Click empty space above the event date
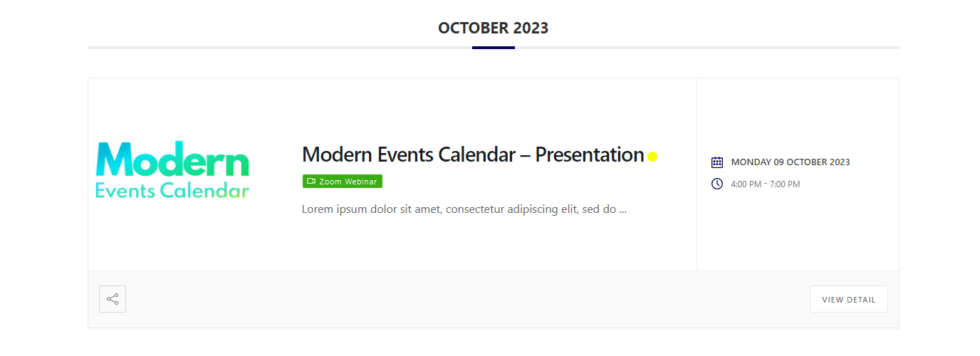 click(798, 114)
